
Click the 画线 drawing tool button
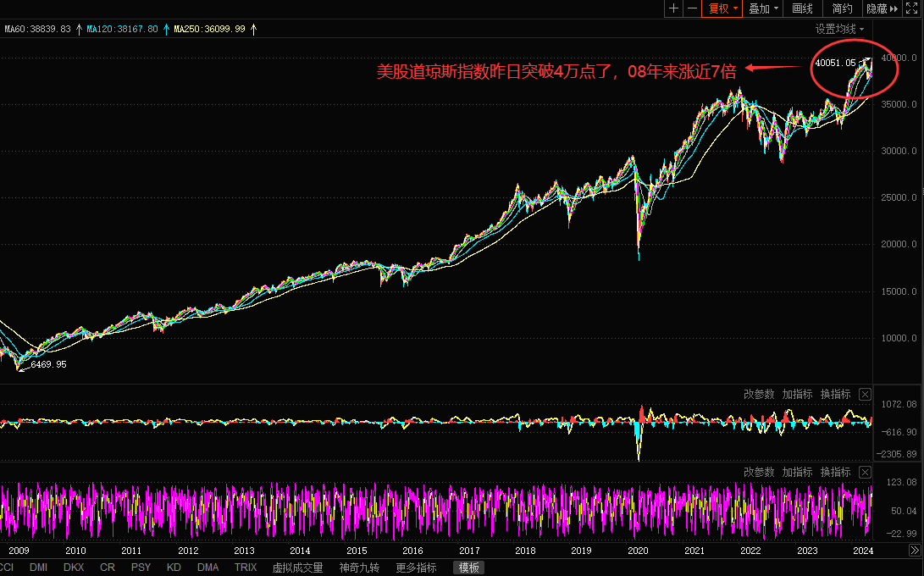pyautogui.click(x=802, y=8)
